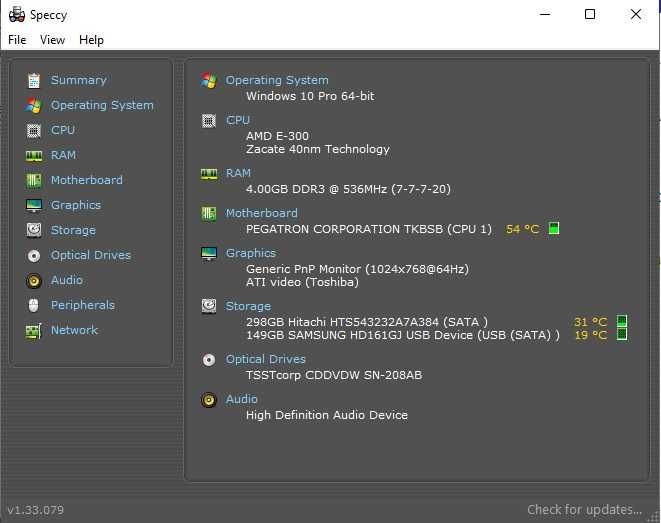Click the Graphics monitor icon in sidebar
This screenshot has height=523, width=661.
[34, 205]
